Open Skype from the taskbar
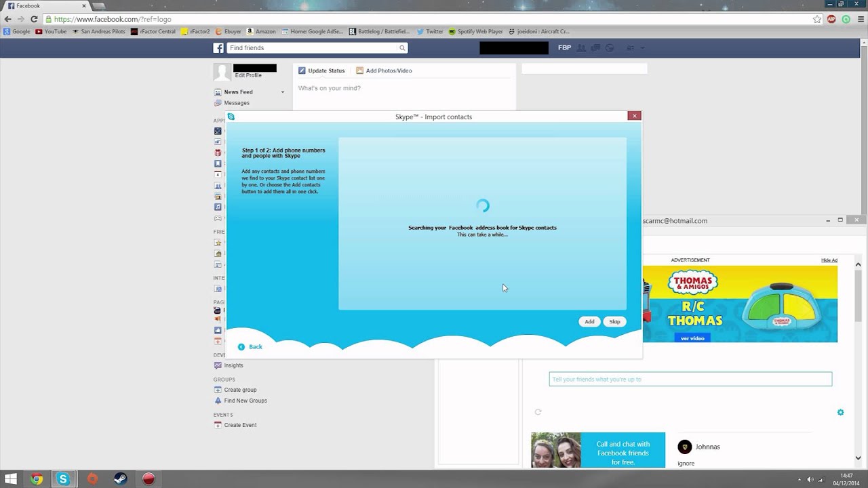868x488 pixels. pos(63,479)
